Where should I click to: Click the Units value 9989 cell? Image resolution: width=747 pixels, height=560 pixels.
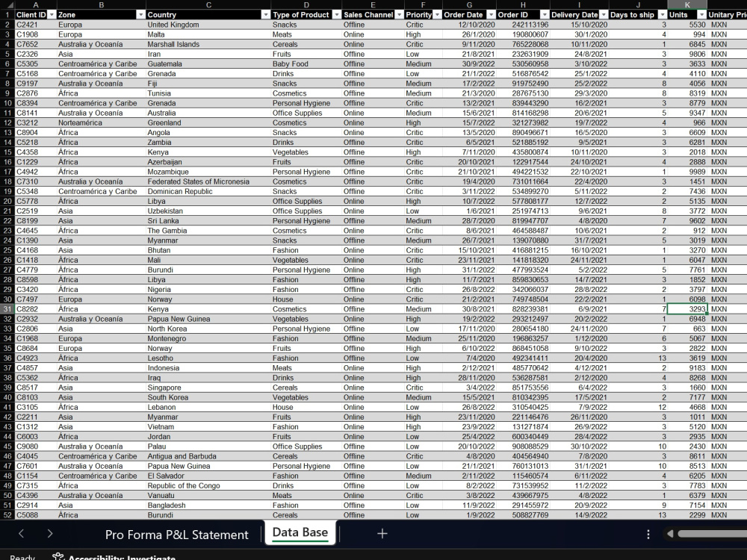[x=687, y=172]
